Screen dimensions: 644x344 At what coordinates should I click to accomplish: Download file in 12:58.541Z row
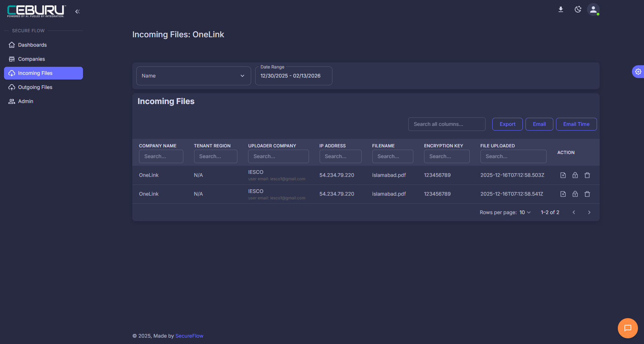click(563, 194)
